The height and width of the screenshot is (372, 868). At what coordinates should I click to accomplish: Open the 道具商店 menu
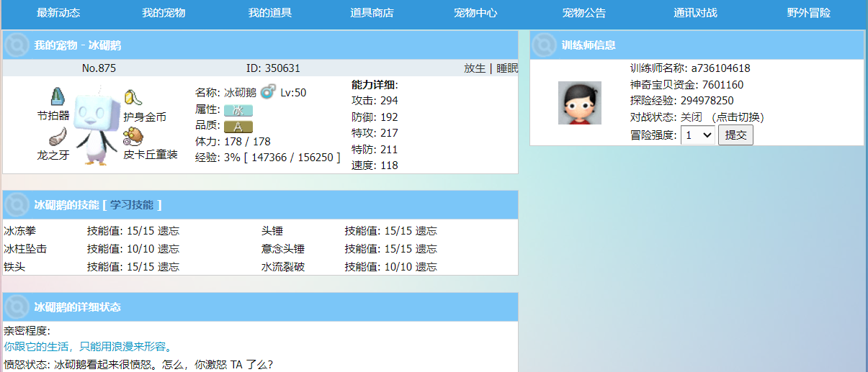(x=372, y=13)
